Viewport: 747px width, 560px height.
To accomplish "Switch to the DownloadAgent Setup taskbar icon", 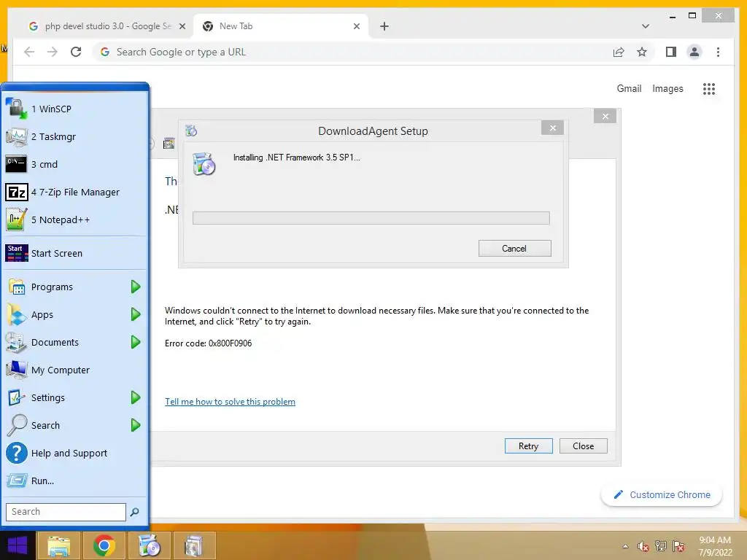I will (x=150, y=545).
